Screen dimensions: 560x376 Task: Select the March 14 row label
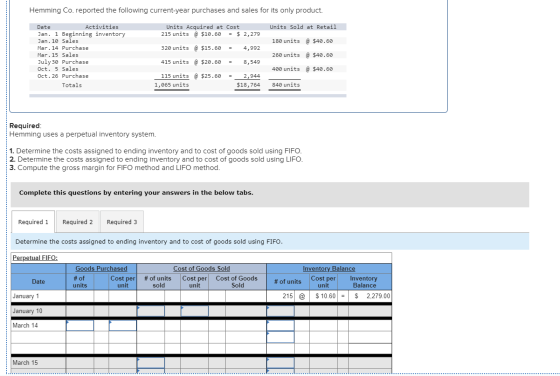(25, 325)
